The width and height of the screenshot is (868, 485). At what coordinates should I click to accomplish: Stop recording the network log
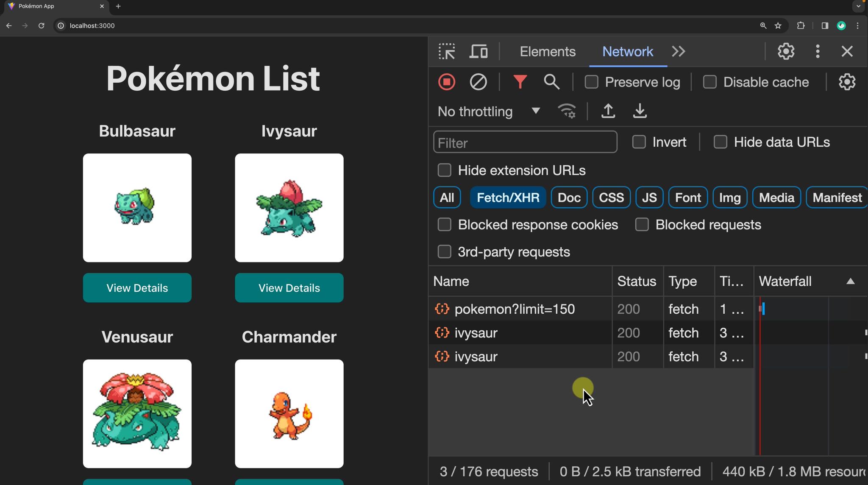[447, 82]
